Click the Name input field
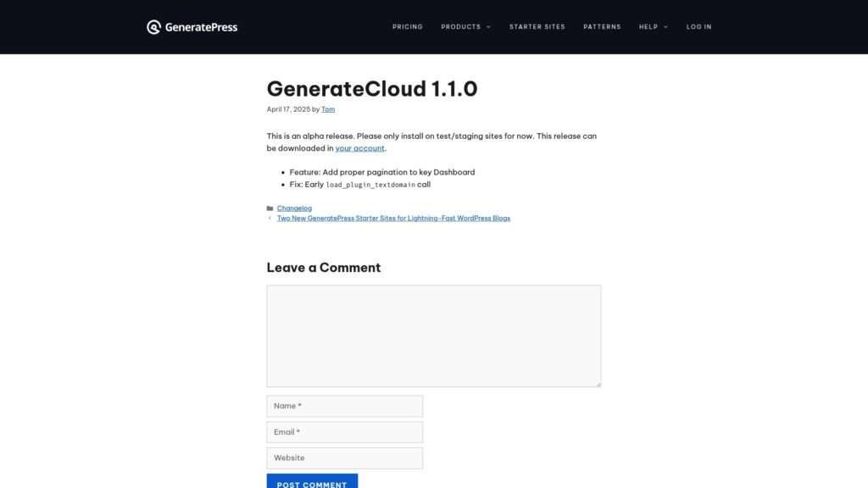The height and width of the screenshot is (488, 868). (x=345, y=406)
